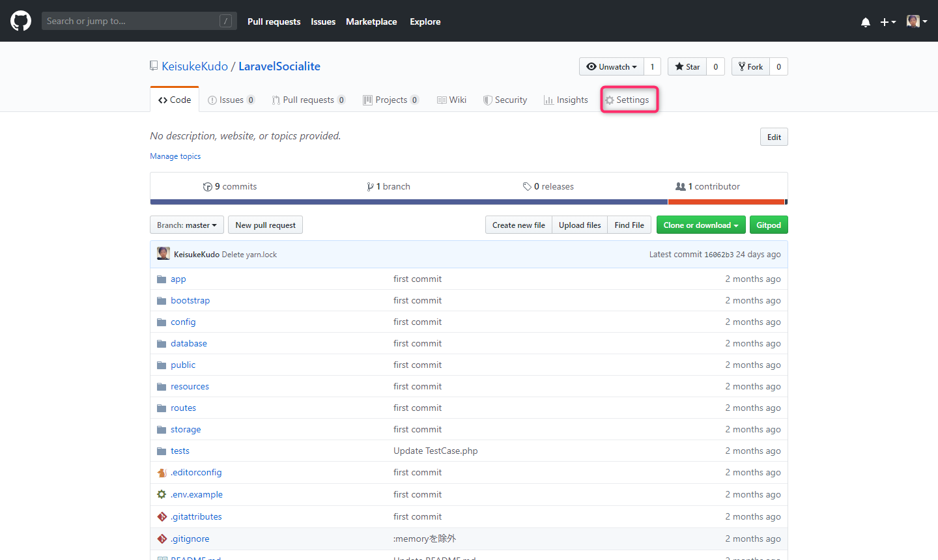
Task: Click Edit description button
Action: click(x=774, y=137)
